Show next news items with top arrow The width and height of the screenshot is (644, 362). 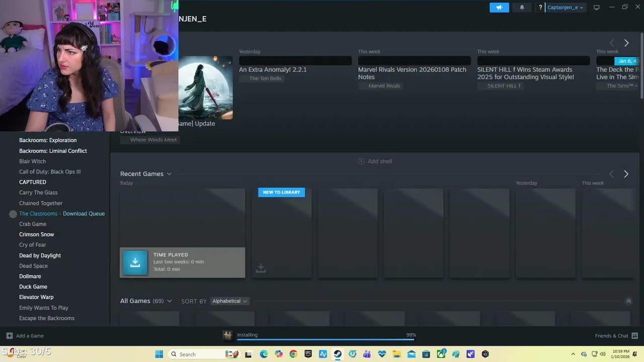tap(626, 43)
